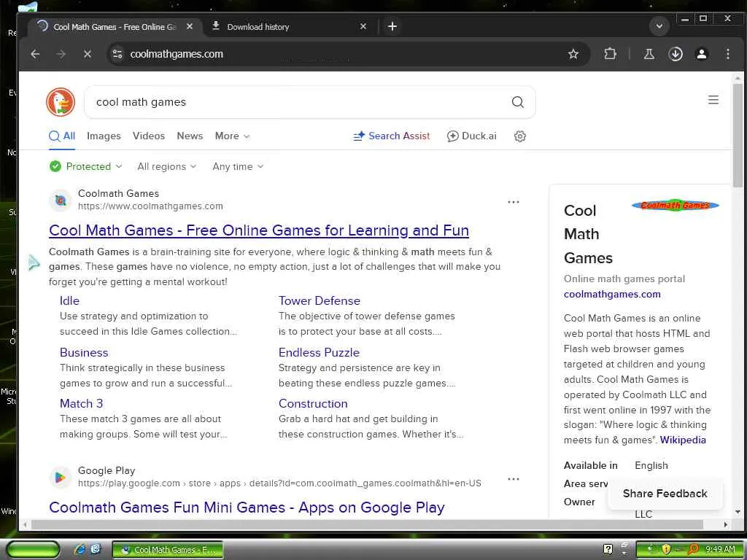This screenshot has height=560, width=747.
Task: Click the Chrome address bar URL
Action: [177, 54]
